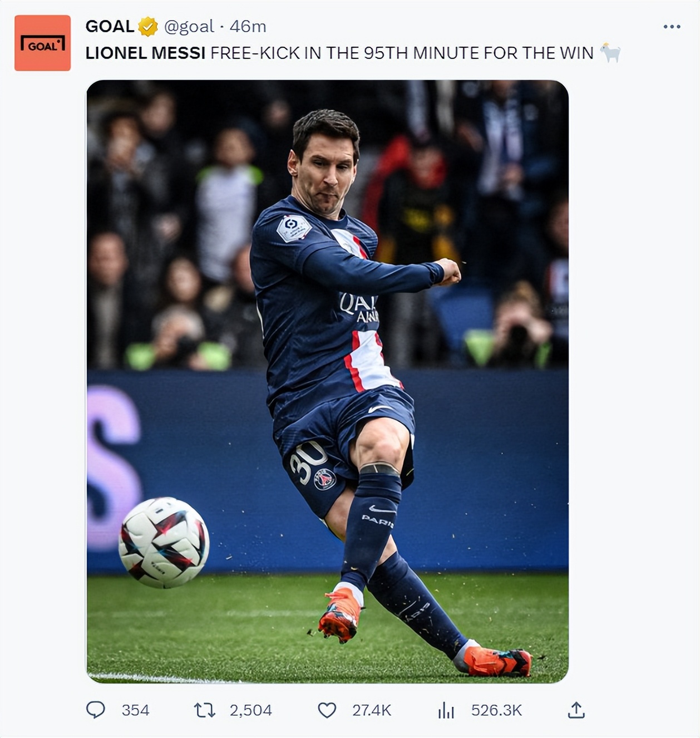Viewport: 700px width, 738px height.
Task: Open the Messi free-kick photo
Action: point(327,381)
